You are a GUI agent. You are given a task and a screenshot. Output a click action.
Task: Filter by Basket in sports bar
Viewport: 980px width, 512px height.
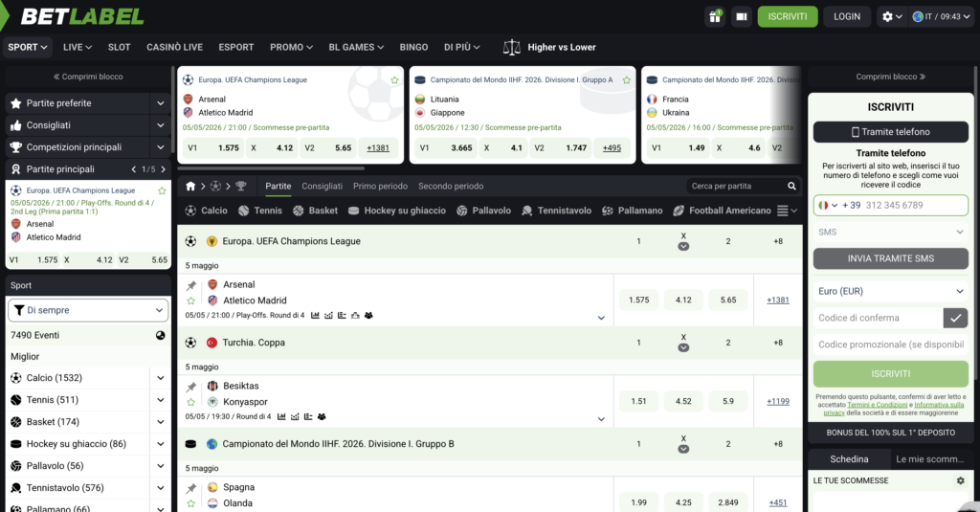tap(315, 211)
